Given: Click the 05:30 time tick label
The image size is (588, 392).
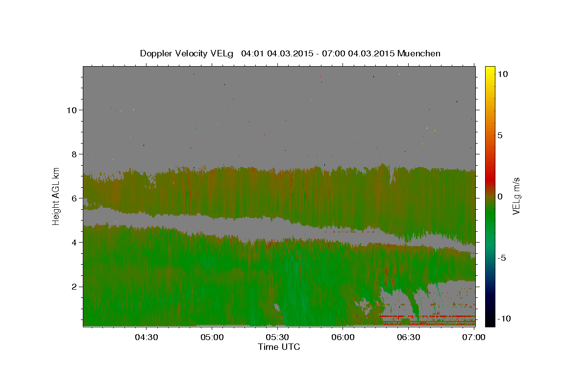Looking at the screenshot, I should click(x=277, y=337).
